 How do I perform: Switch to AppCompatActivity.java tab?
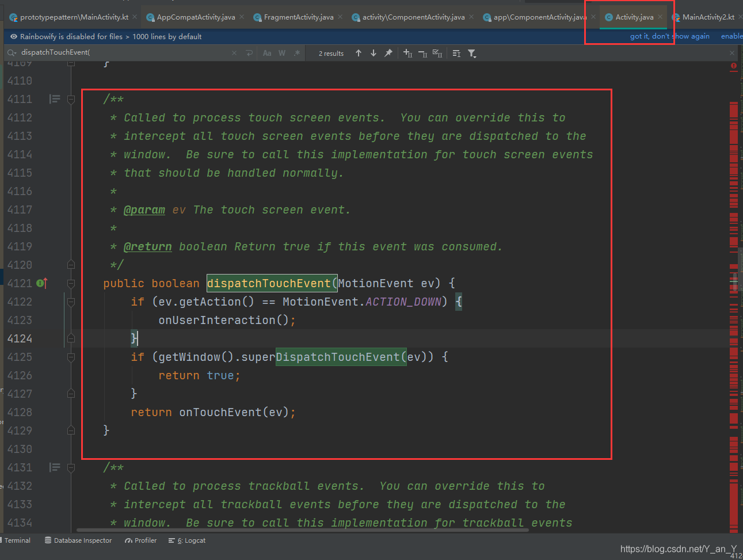tap(196, 17)
